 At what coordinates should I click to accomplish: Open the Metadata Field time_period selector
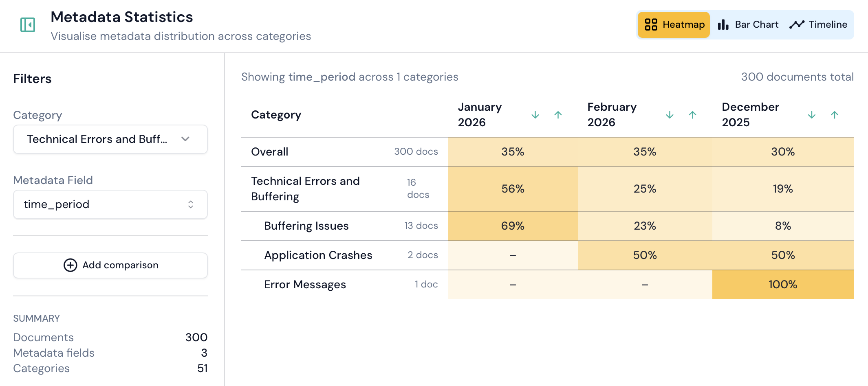click(x=110, y=204)
